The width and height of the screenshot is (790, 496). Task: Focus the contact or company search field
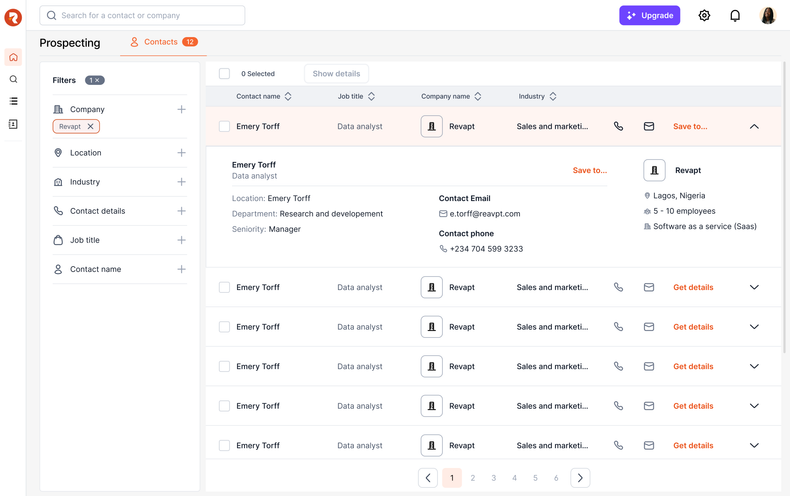(x=150, y=16)
